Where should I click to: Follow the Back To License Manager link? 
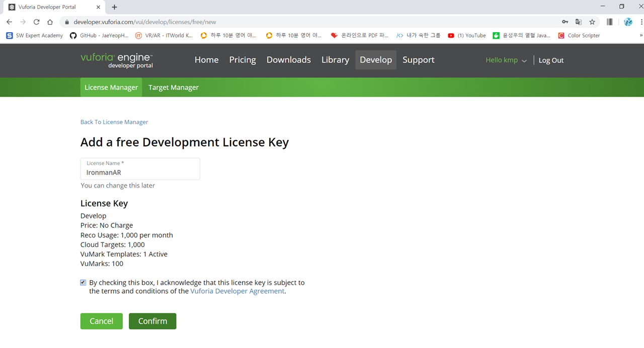coord(114,122)
